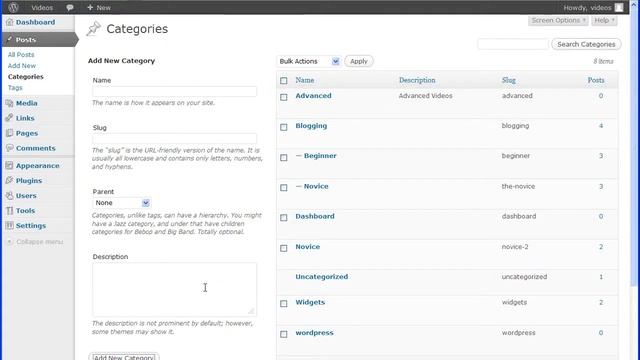The height and width of the screenshot is (360, 640).
Task: Sort table by Slug column header
Action: click(x=509, y=80)
